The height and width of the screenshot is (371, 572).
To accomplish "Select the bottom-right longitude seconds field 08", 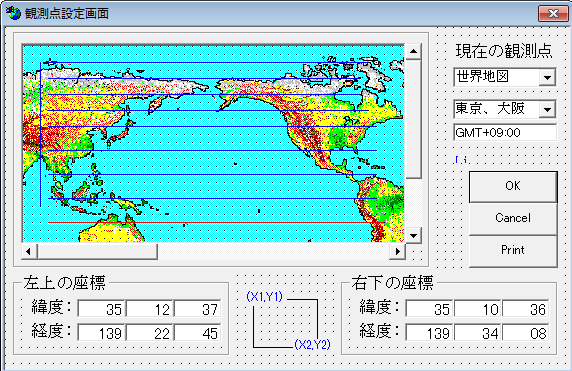I will pyautogui.click(x=526, y=333).
